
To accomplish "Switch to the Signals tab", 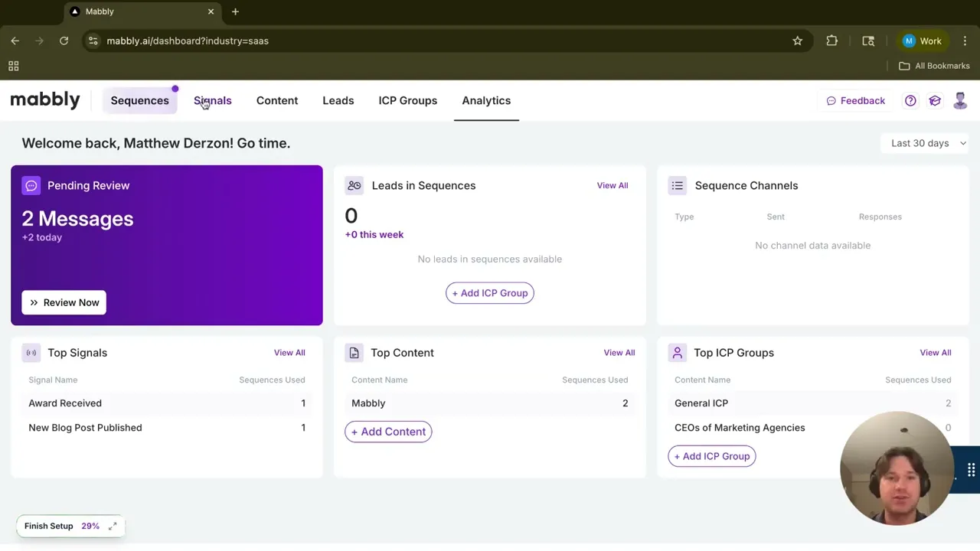I will pos(212,101).
